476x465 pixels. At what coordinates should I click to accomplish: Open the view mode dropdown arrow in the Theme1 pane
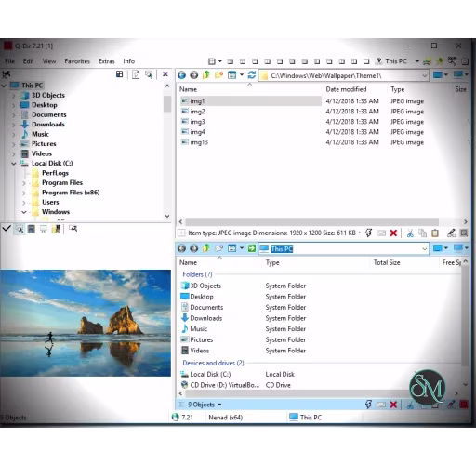(242, 75)
